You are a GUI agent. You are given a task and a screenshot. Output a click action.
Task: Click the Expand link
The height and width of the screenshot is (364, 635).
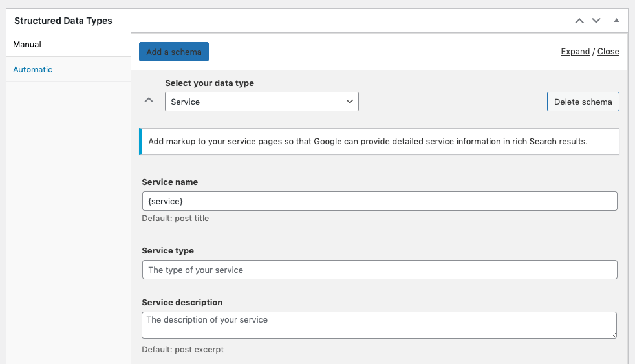tap(575, 52)
